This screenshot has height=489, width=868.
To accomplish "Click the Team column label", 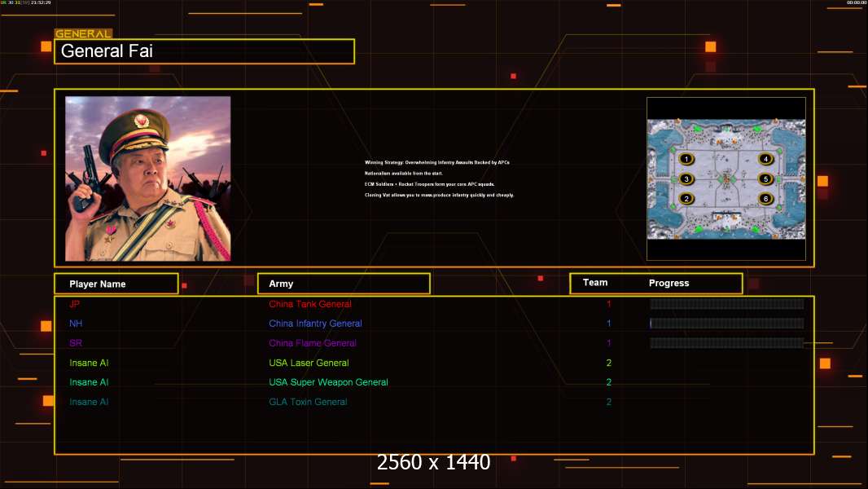I will pyautogui.click(x=595, y=283).
